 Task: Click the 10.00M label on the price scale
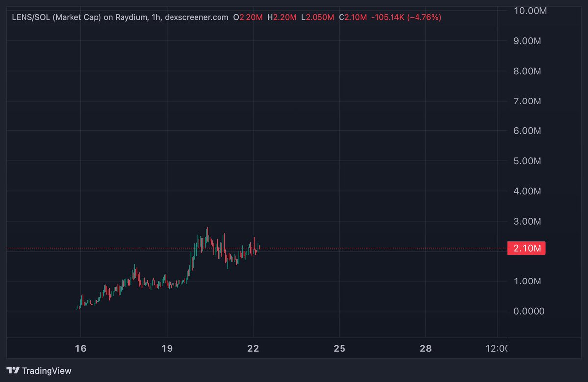coord(530,10)
